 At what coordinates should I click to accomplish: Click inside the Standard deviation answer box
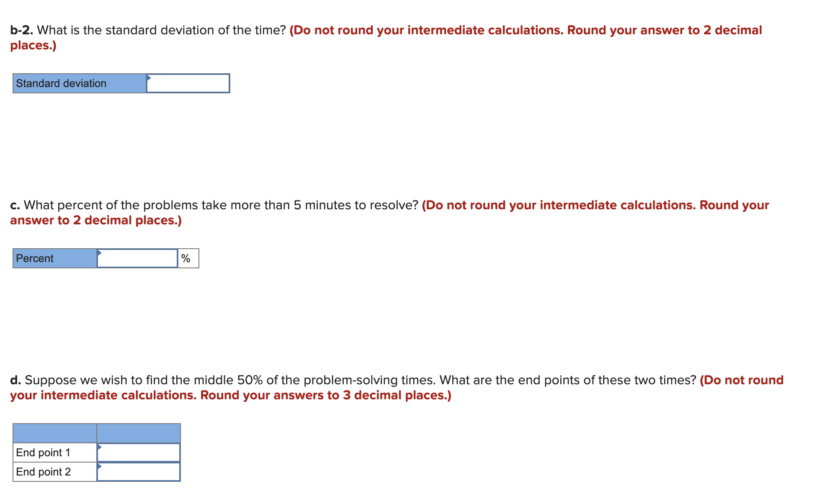click(x=188, y=83)
